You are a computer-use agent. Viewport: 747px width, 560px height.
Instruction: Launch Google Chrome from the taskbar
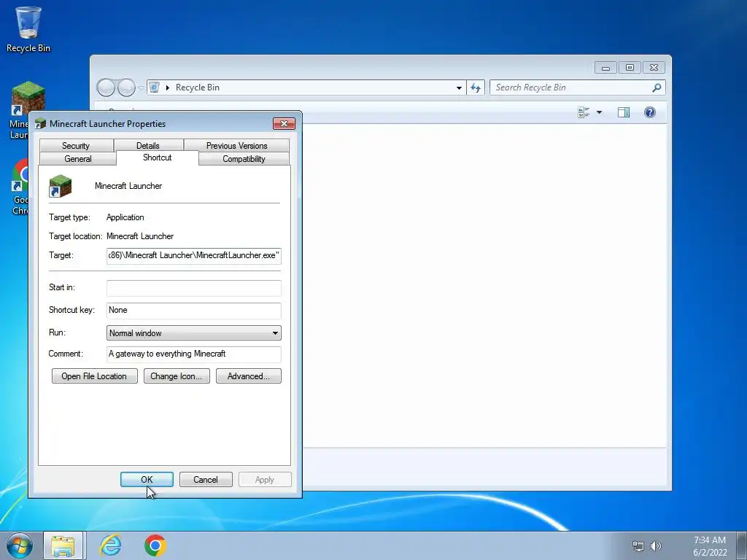[155, 545]
